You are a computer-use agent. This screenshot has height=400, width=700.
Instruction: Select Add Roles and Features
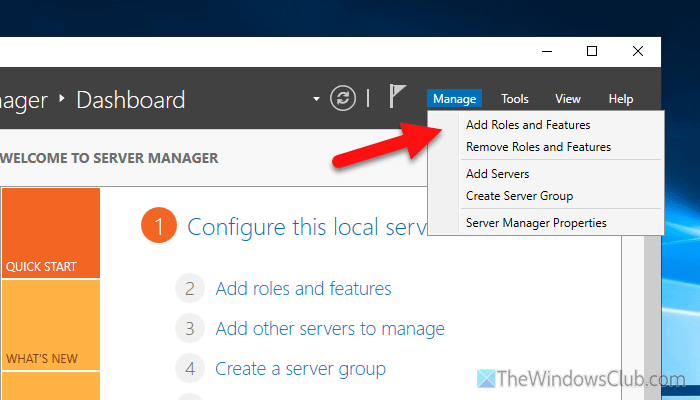tap(528, 125)
